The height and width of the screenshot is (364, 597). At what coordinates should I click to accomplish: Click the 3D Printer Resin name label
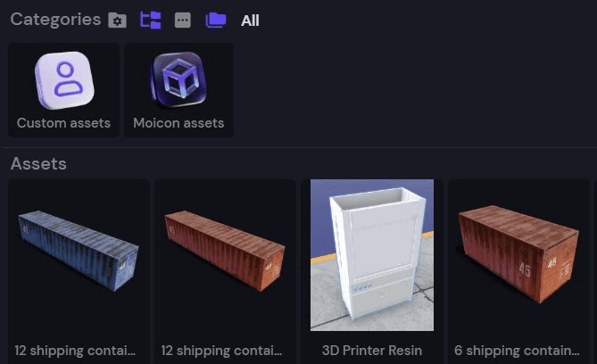point(372,351)
